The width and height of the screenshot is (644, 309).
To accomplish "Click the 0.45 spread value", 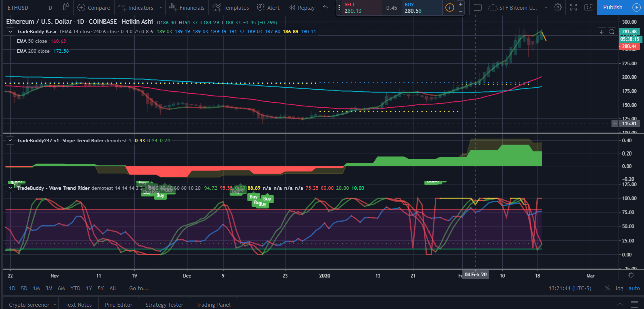I will tap(392, 8).
